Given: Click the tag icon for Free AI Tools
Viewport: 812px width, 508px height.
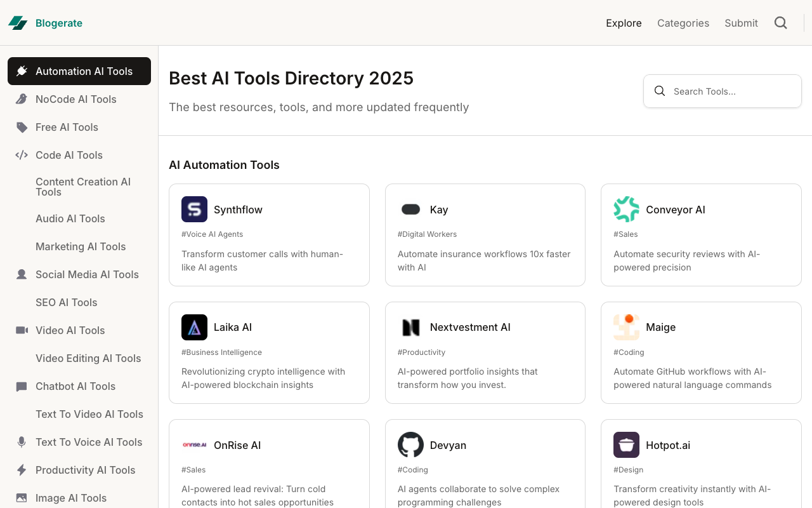Looking at the screenshot, I should [x=22, y=127].
